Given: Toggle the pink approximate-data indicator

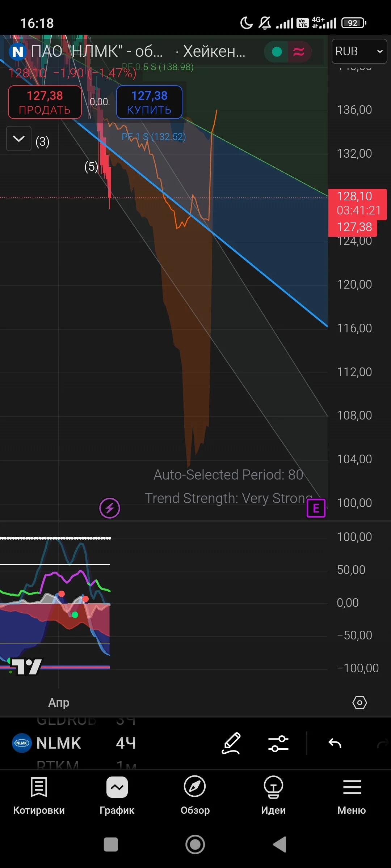Looking at the screenshot, I should point(299,52).
